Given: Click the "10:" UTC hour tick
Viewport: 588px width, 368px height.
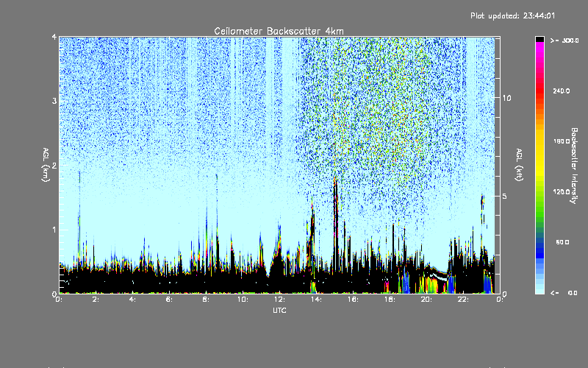Looking at the screenshot, I should pyautogui.click(x=243, y=300).
